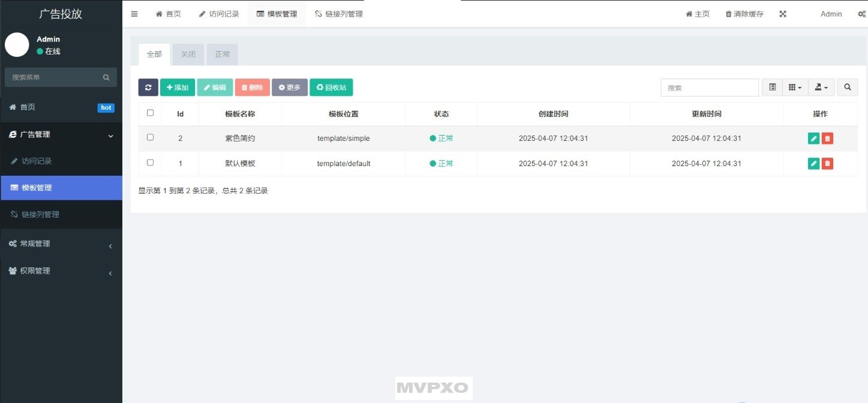Click the table 搜索 input field
868x403 pixels.
[710, 88]
